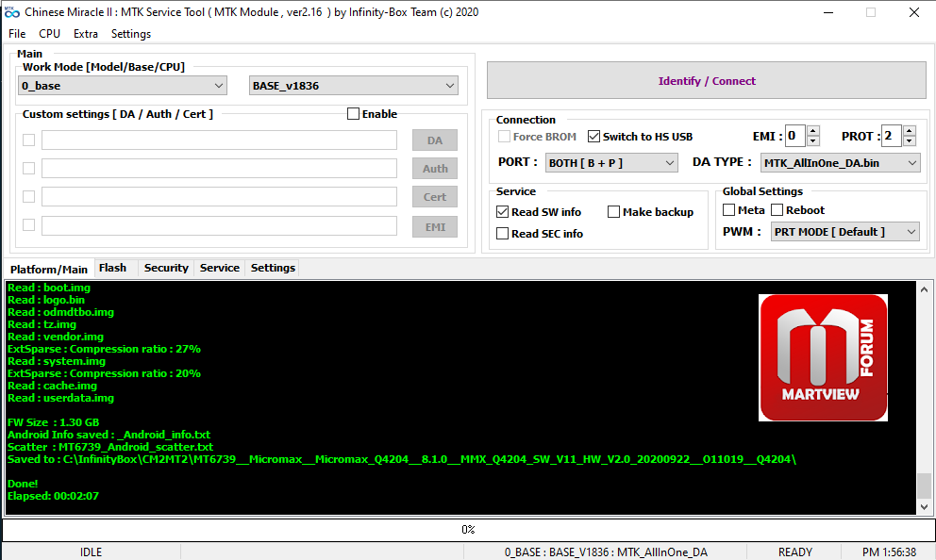Viewport: 936px width, 560px height.
Task: Open the PWM PRT MODE dropdown
Action: click(844, 231)
